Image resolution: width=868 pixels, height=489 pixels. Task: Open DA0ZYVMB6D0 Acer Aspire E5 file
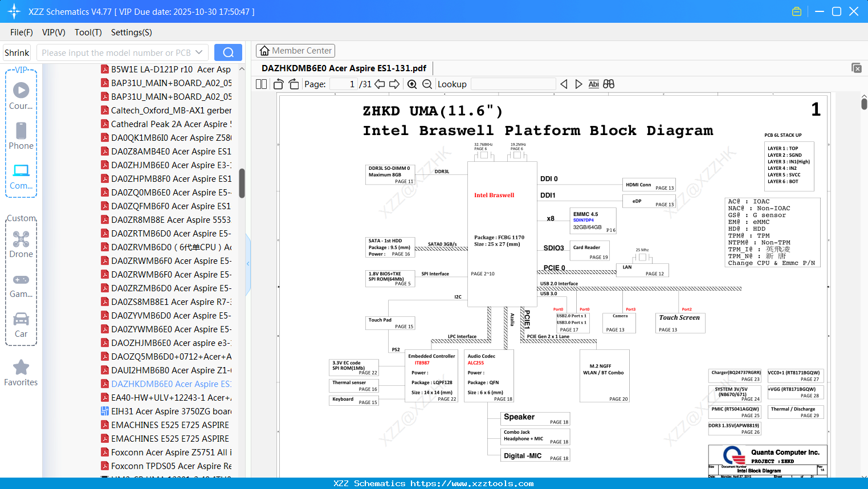coord(166,316)
